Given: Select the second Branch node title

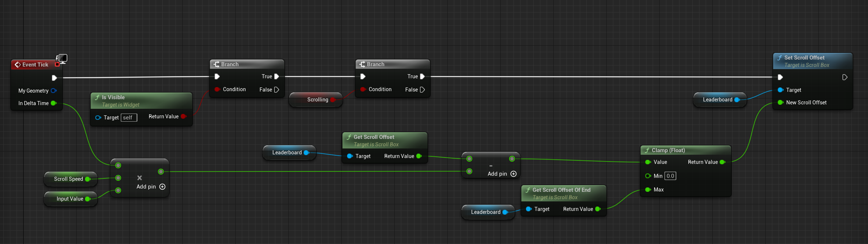Looking at the screenshot, I should 376,64.
